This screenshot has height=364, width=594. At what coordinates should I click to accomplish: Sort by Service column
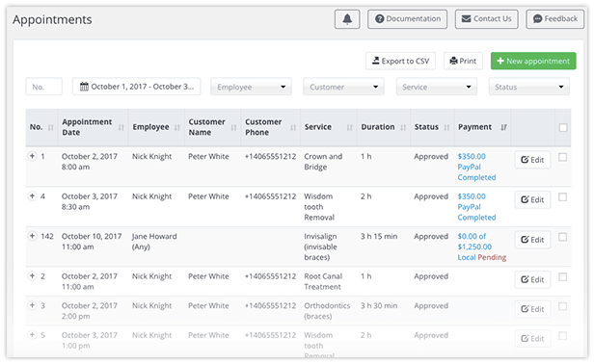pos(329,127)
